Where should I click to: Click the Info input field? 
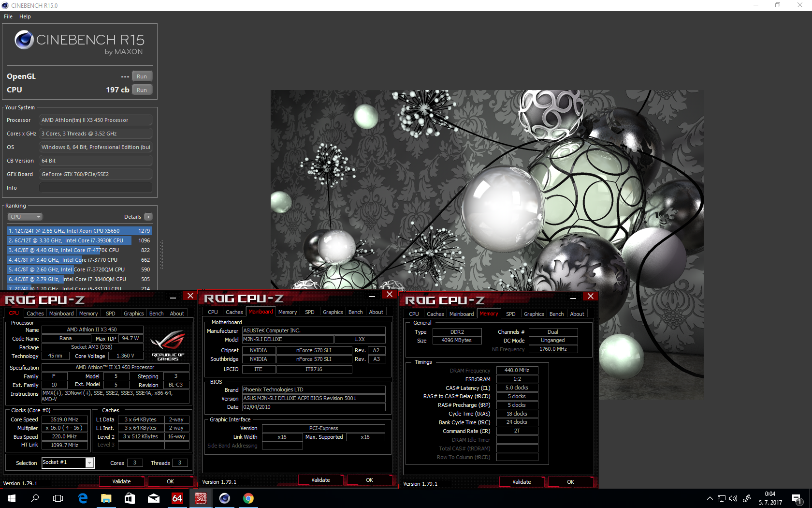coord(96,188)
